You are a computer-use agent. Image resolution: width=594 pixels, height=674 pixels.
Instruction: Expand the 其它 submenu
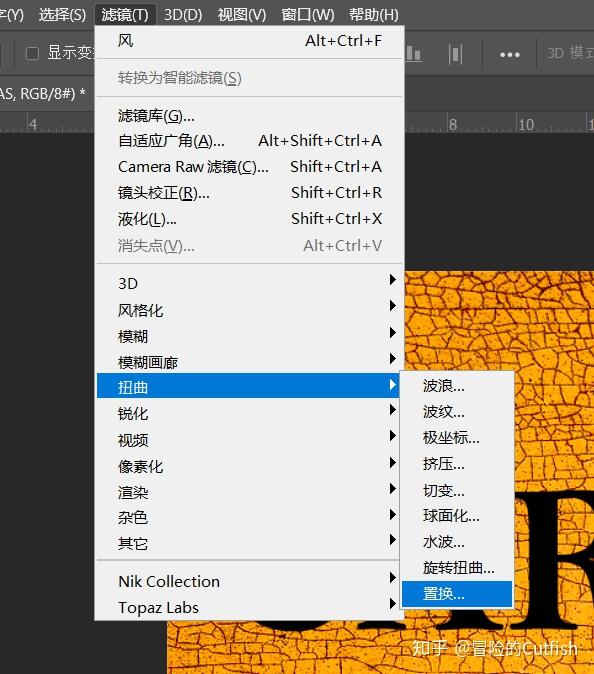248,544
